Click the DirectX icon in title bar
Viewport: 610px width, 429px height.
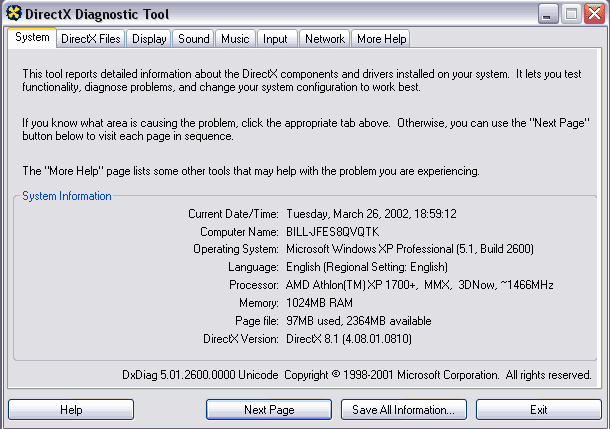(x=14, y=13)
